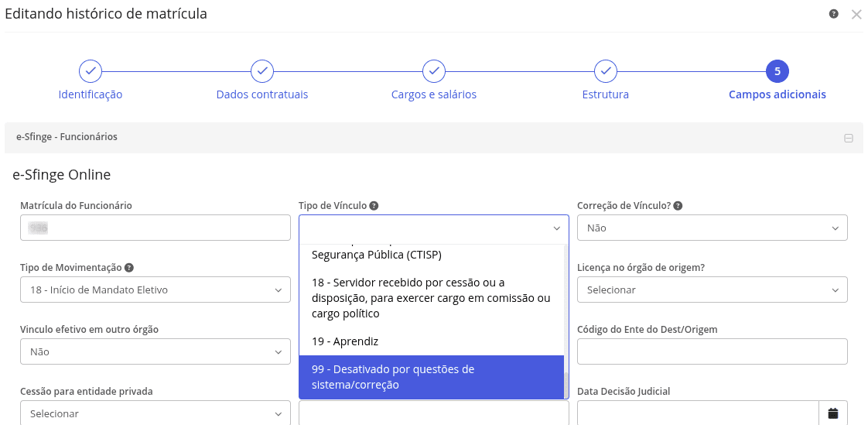Click the Dados contratuais step checkmark circle
868x425 pixels.
[x=262, y=71]
